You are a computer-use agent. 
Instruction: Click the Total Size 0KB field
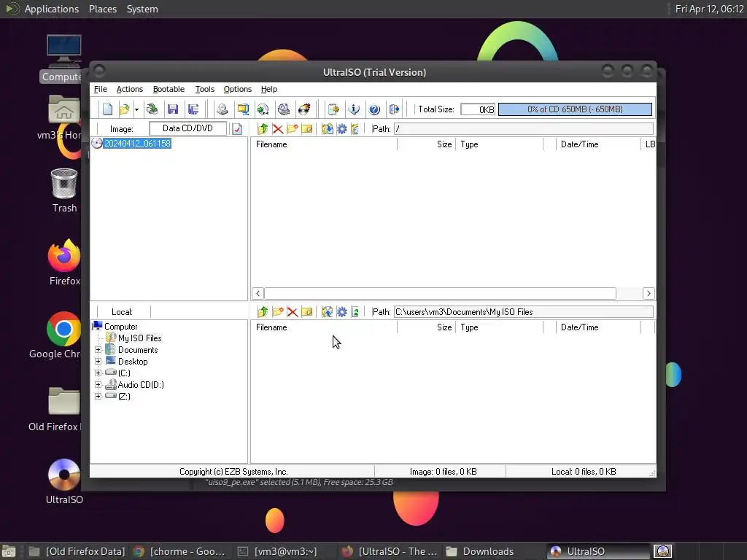point(478,109)
